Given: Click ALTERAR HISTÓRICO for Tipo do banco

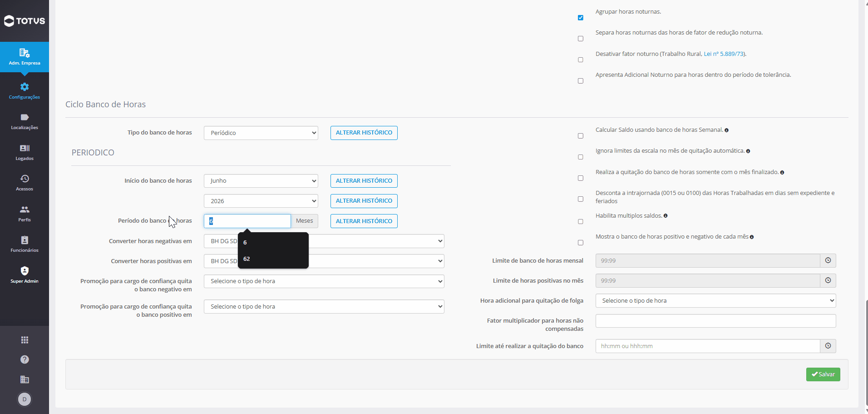Looking at the screenshot, I should coord(364,133).
